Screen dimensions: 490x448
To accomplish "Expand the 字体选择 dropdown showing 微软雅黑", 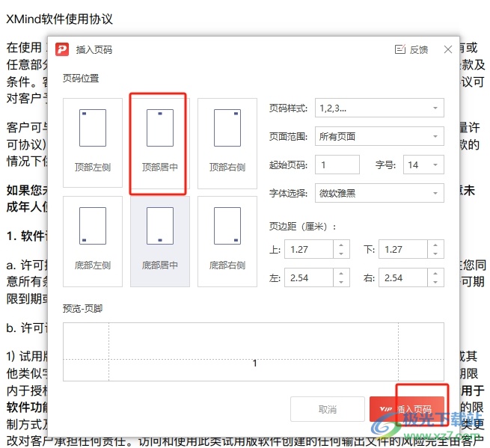I will coord(379,193).
